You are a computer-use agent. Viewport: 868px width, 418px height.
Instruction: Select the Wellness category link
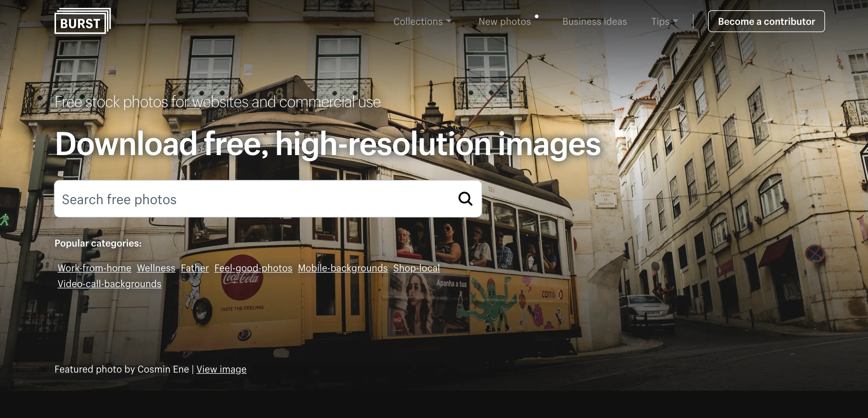tap(156, 268)
